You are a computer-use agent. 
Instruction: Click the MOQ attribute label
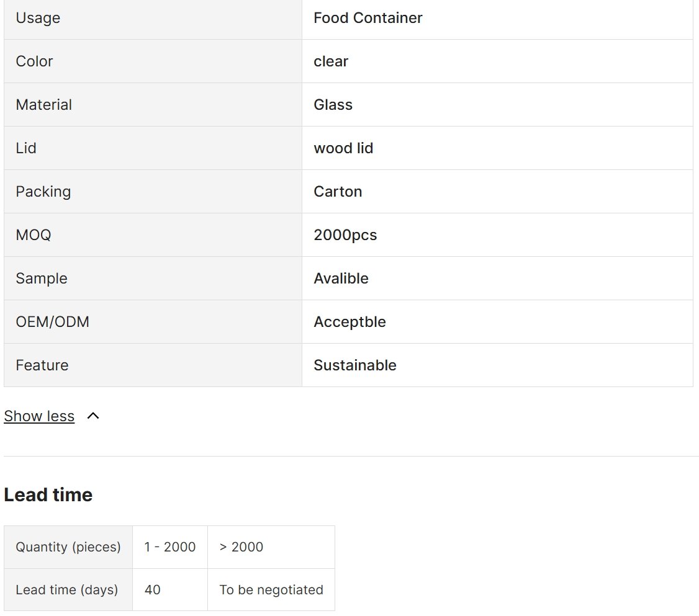(34, 234)
